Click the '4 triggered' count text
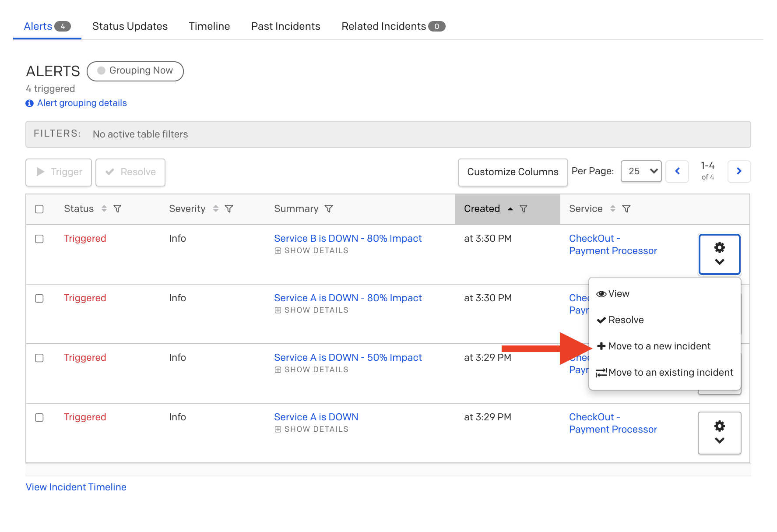 point(50,88)
